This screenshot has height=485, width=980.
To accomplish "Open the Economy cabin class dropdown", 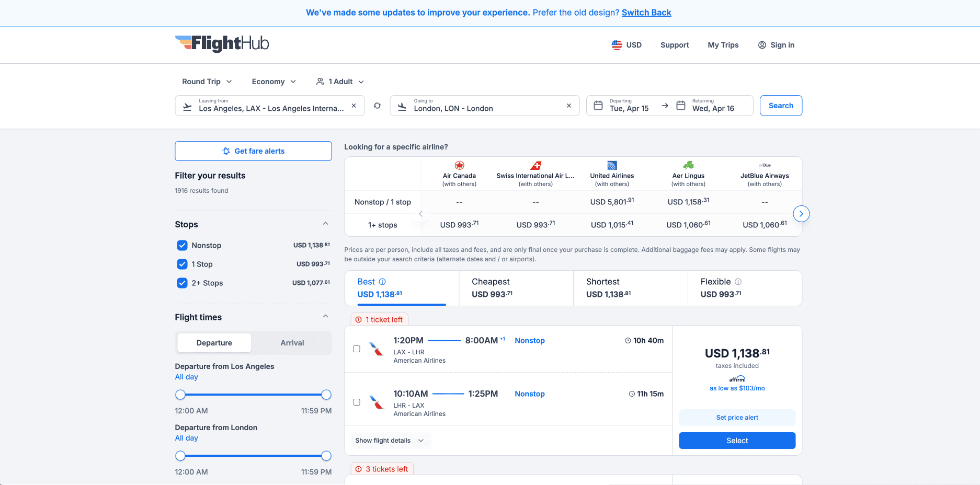I will [274, 82].
